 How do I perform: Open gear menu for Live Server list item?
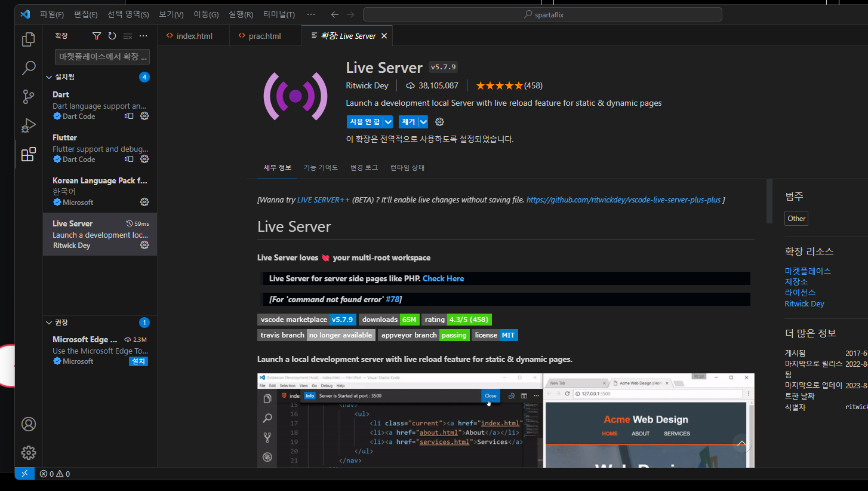pyautogui.click(x=144, y=245)
